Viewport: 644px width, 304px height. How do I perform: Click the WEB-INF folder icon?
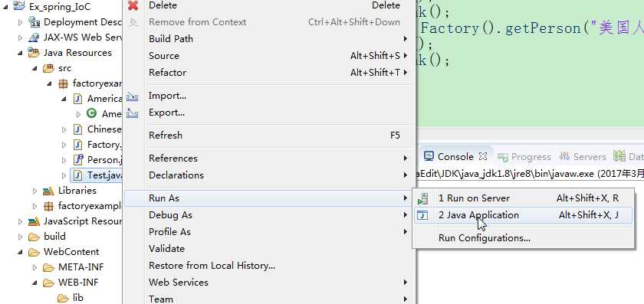click(x=48, y=283)
